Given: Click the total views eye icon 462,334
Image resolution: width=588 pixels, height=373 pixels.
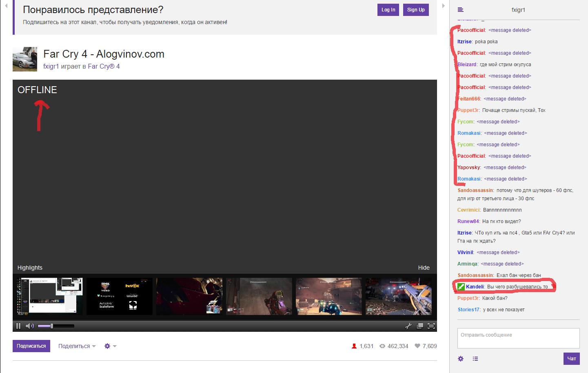Looking at the screenshot, I should 382,346.
